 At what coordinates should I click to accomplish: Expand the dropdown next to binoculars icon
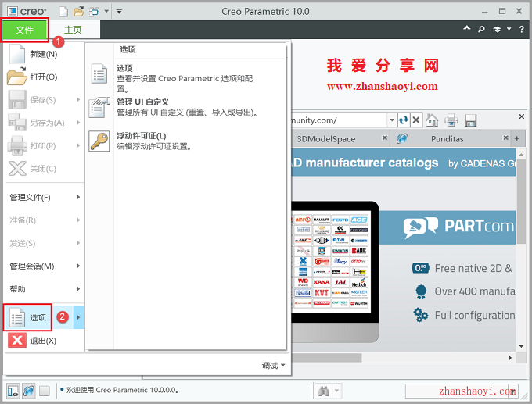(x=336, y=391)
